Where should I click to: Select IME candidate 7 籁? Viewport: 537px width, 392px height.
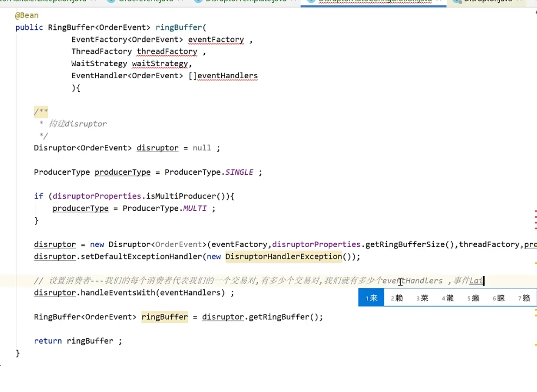pyautogui.click(x=524, y=298)
